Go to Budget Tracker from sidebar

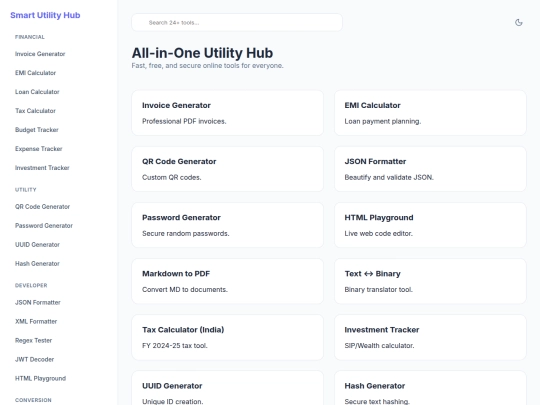[x=37, y=129]
